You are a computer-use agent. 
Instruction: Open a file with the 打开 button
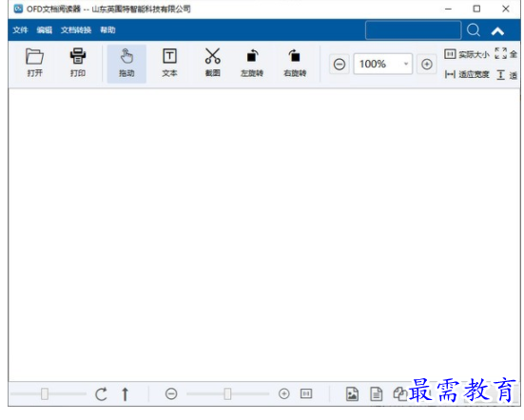tap(35, 63)
